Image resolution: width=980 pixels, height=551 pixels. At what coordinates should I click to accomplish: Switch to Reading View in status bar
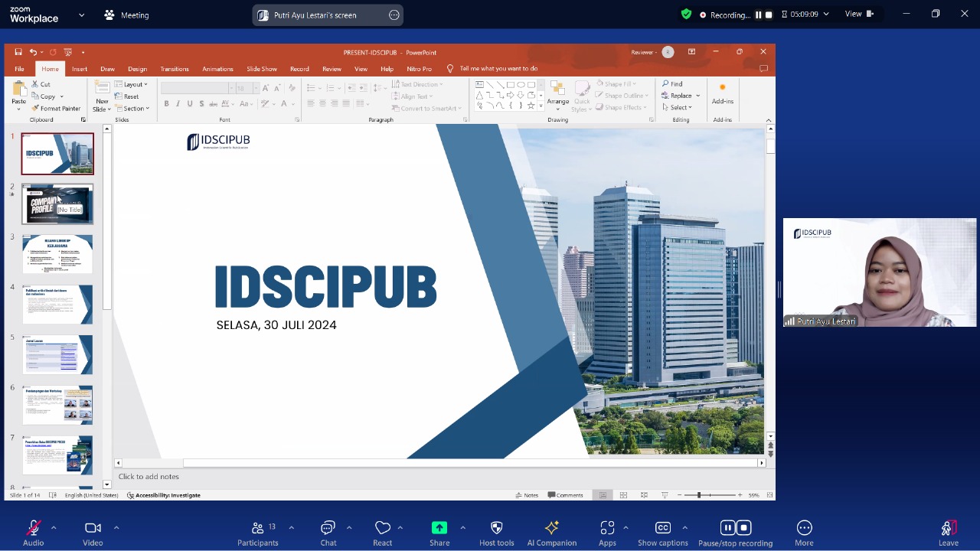point(644,495)
